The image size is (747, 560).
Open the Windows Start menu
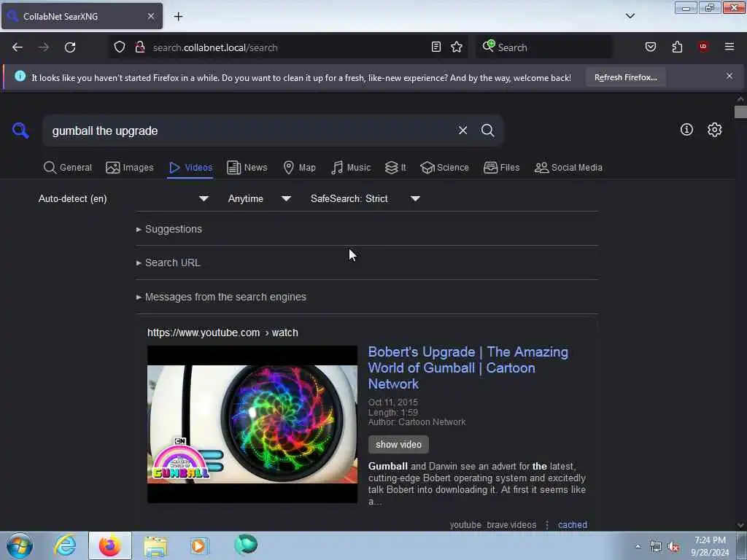[20, 545]
